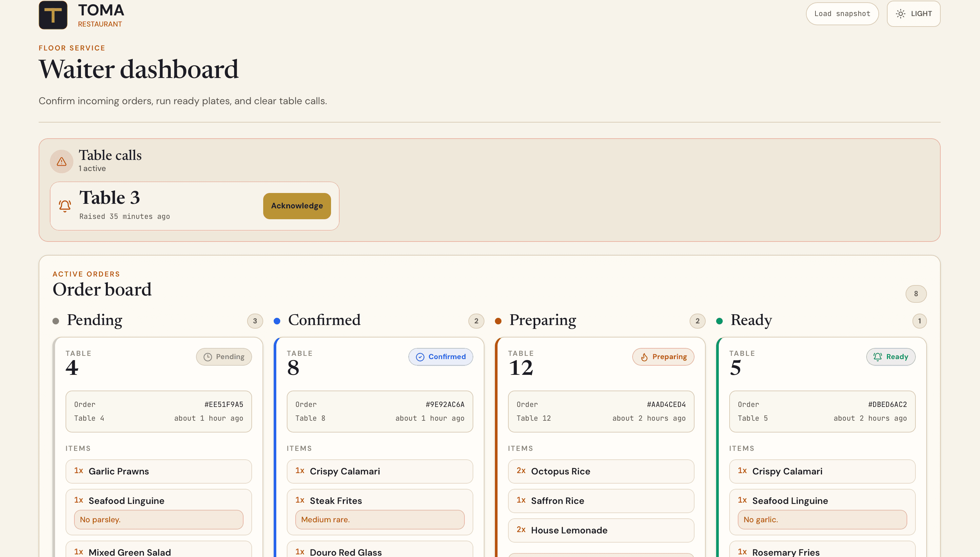
Task: Click about 2 hours ago on Table 5
Action: tap(870, 418)
